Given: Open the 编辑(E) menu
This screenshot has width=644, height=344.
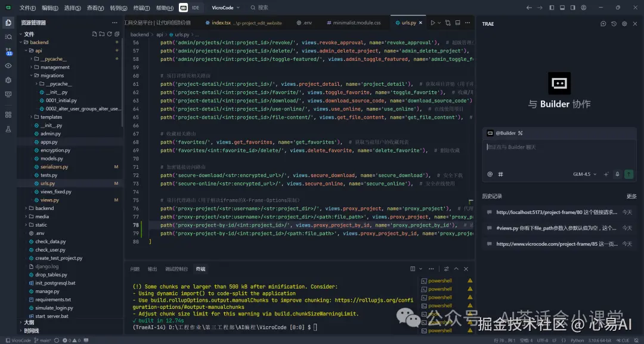Looking at the screenshot, I should tap(49, 8).
